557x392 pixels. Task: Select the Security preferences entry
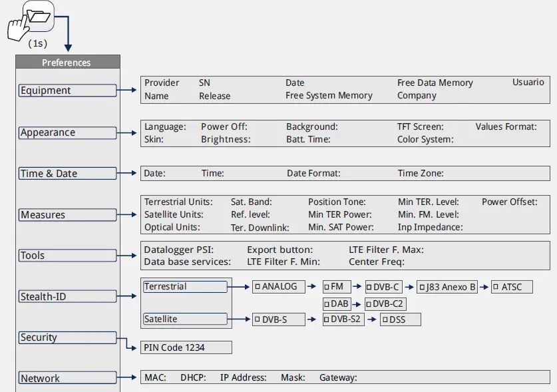[x=67, y=337]
